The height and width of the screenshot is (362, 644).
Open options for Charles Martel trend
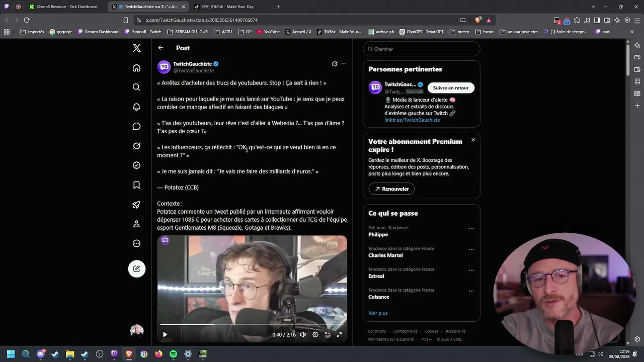click(x=471, y=249)
